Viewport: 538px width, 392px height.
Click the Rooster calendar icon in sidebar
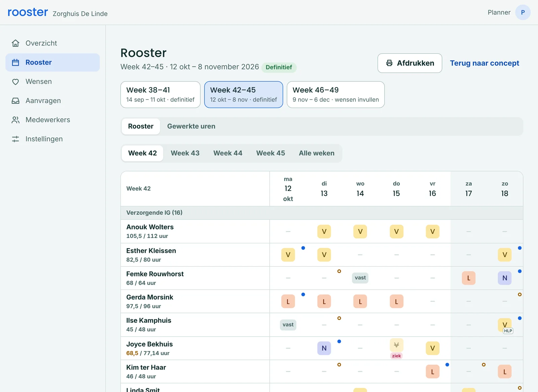pyautogui.click(x=15, y=63)
